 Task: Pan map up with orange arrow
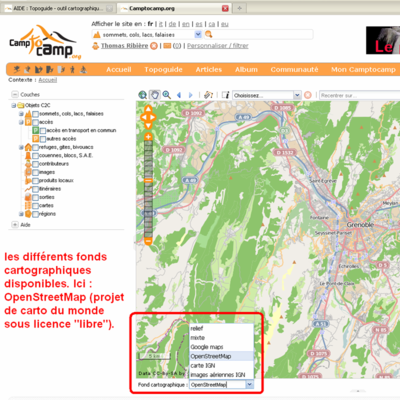[148, 109]
